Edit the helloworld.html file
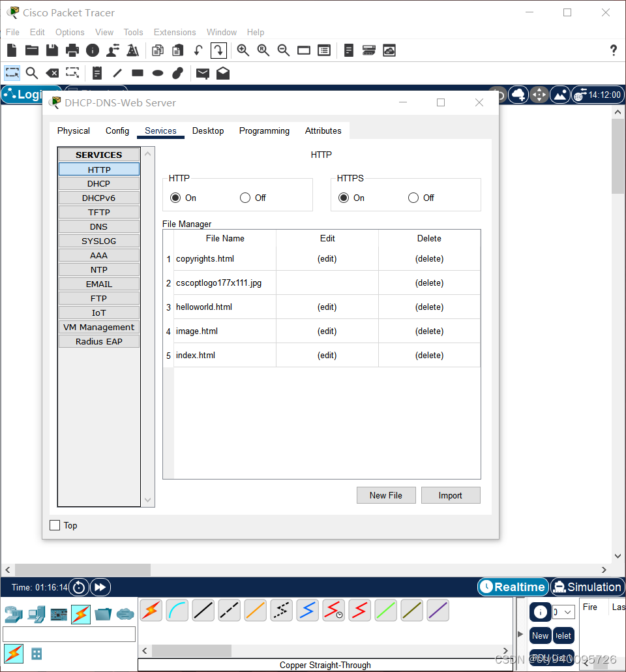626x672 pixels. tap(327, 307)
